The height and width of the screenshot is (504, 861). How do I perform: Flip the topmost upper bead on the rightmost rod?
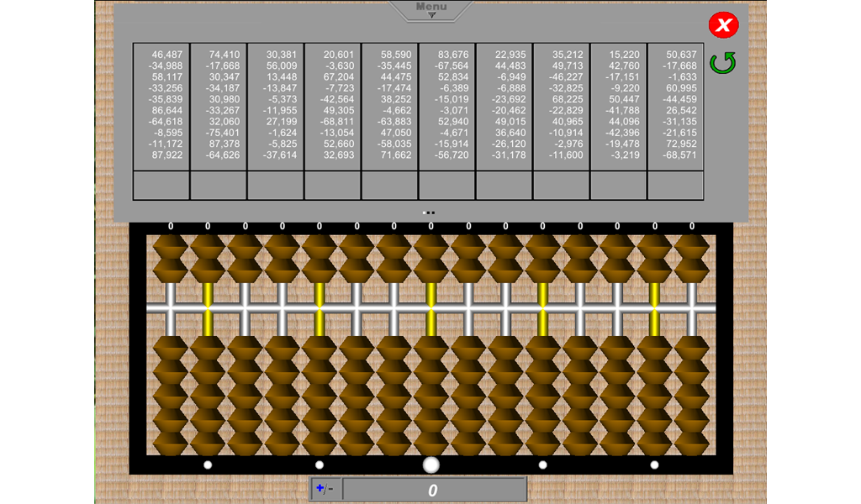click(x=692, y=247)
